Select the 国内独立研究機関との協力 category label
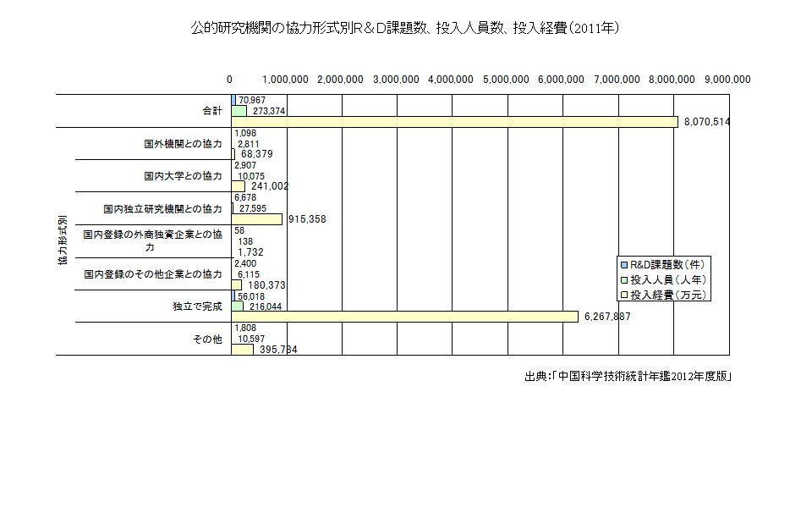 click(162, 208)
